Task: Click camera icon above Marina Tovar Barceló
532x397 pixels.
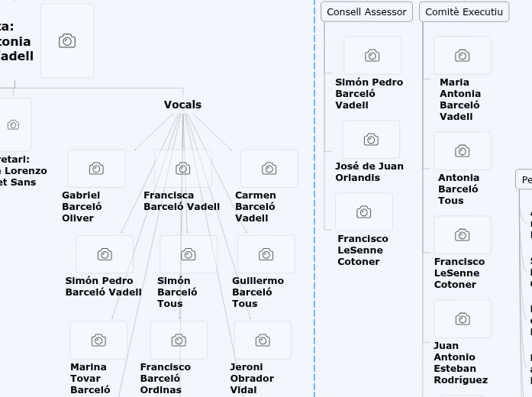Action: point(98,341)
